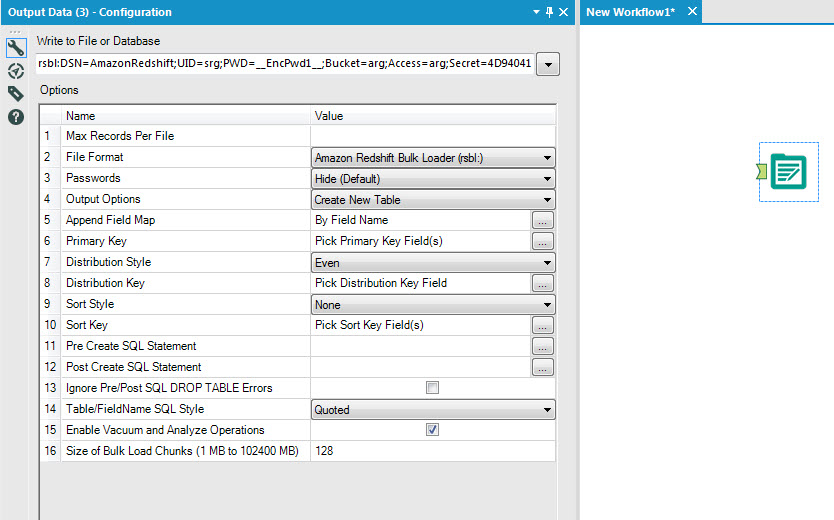Open the Navigation compass icon in sidebar
Screen dimensions: 834x520
click(x=16, y=71)
